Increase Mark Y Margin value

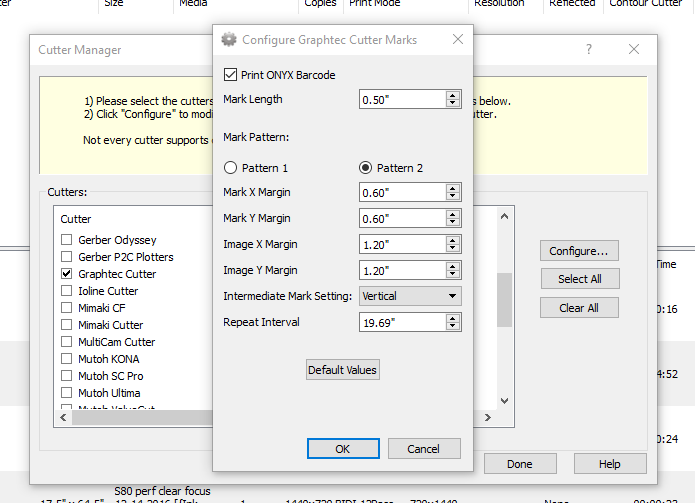tap(453, 214)
